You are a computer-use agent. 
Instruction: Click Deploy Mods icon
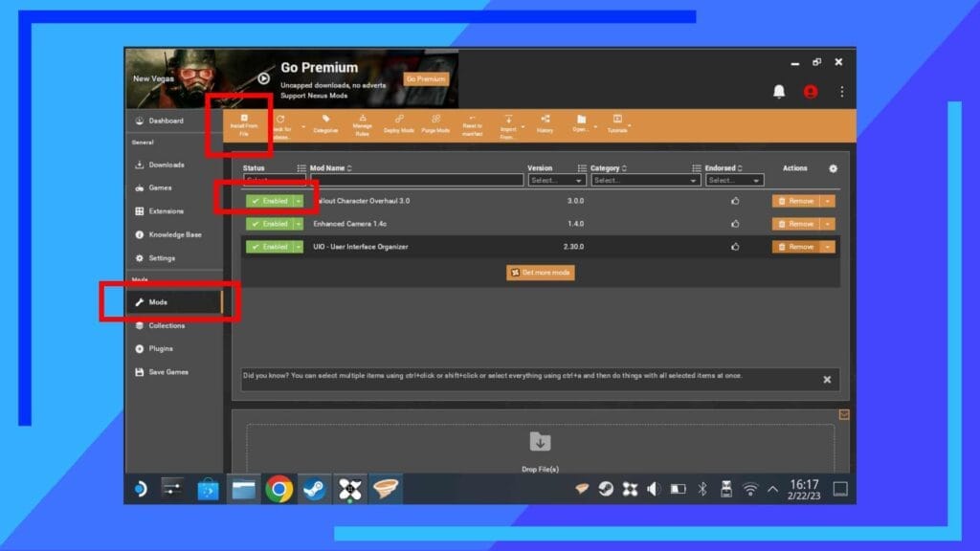pos(399,123)
